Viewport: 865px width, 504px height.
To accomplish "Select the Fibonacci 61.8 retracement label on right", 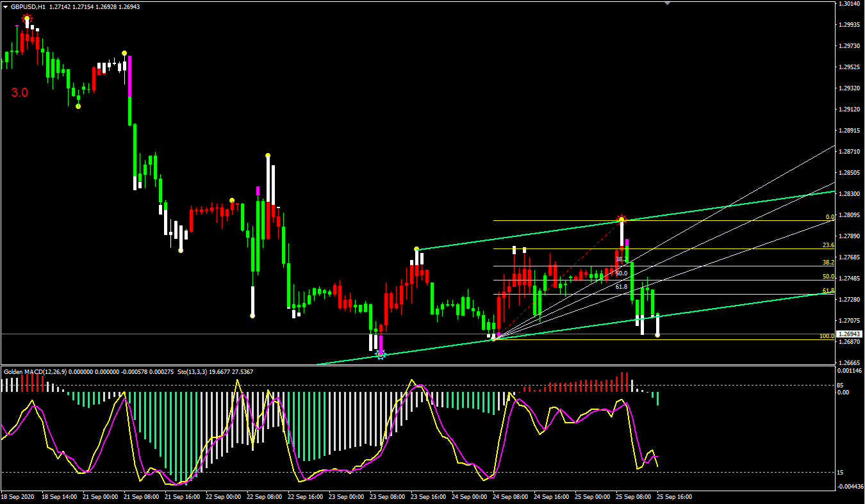I will tap(828, 291).
